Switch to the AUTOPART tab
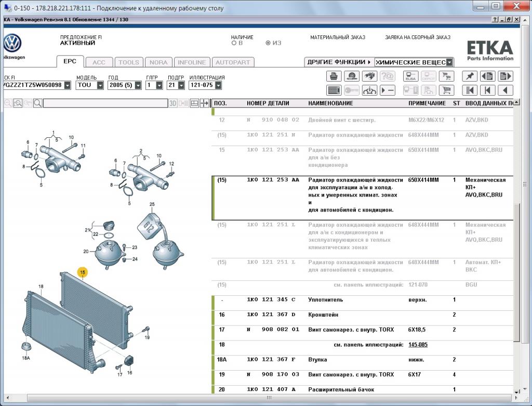Image resolution: width=532 pixels, height=406 pixels. click(x=233, y=62)
